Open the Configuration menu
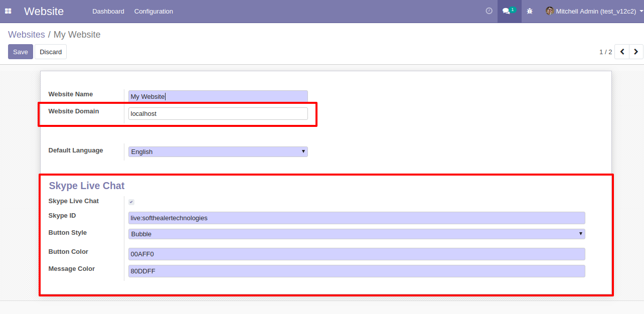Image resolution: width=644 pixels, height=314 pixels. (153, 11)
